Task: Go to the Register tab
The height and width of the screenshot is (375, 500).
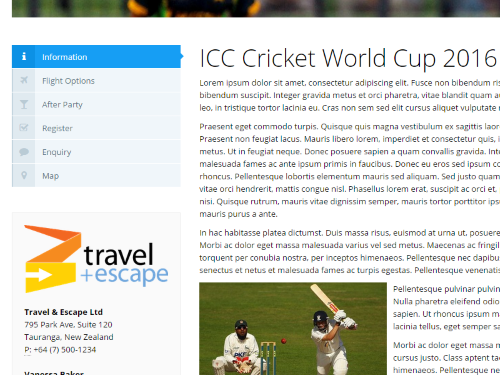Action: [x=96, y=128]
